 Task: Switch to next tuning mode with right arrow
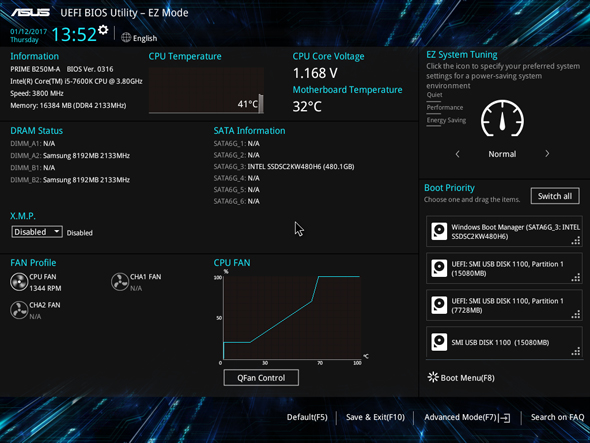(547, 154)
